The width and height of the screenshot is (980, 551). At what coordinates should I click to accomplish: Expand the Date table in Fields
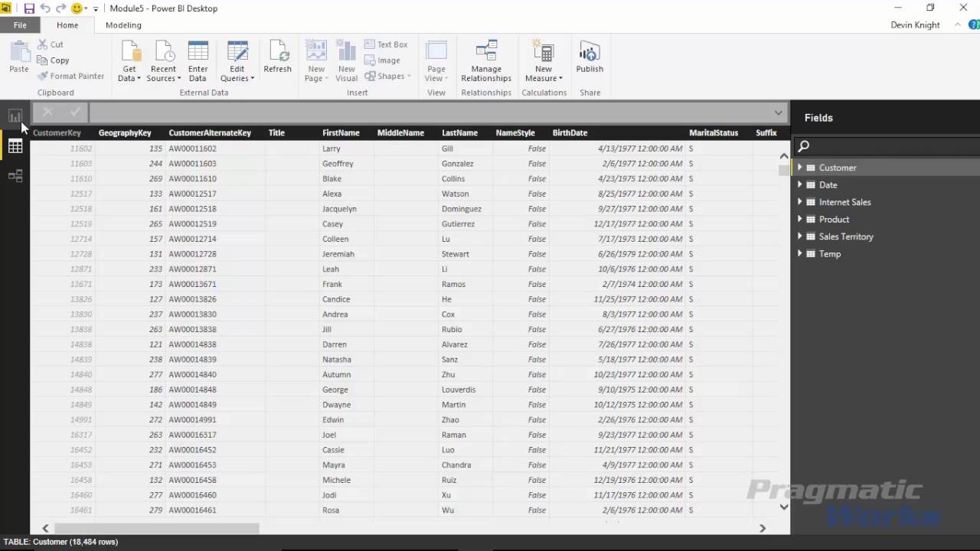800,184
